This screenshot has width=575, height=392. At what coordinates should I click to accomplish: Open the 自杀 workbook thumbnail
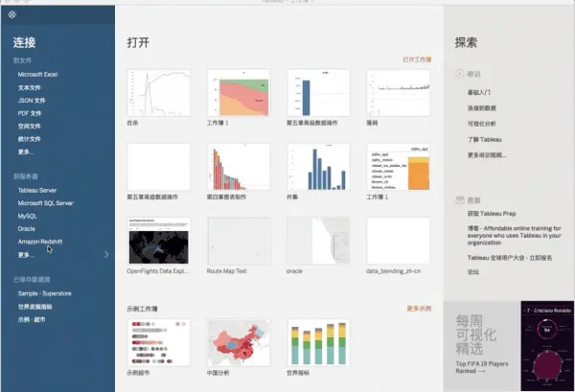point(159,93)
